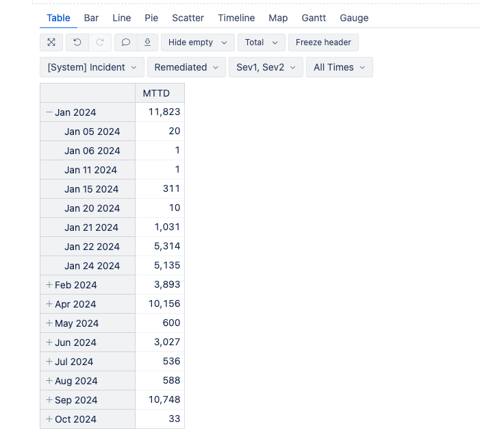Click the redo arrow icon
480x448 pixels.
(100, 42)
